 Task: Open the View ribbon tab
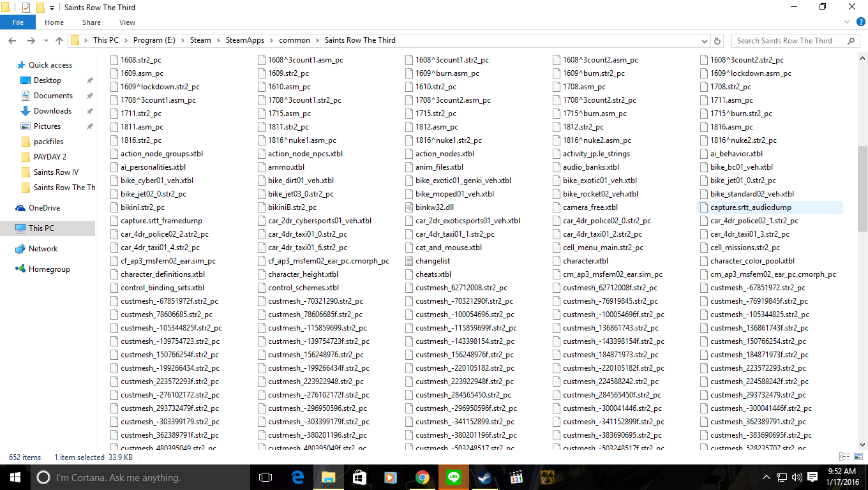click(127, 22)
